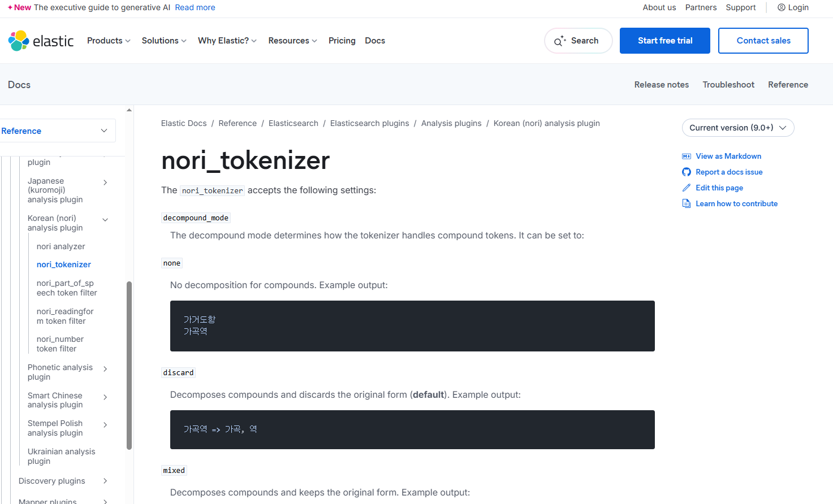This screenshot has height=504, width=833.
Task: Expand Phonetic analysis plugin chevron
Action: coord(105,369)
